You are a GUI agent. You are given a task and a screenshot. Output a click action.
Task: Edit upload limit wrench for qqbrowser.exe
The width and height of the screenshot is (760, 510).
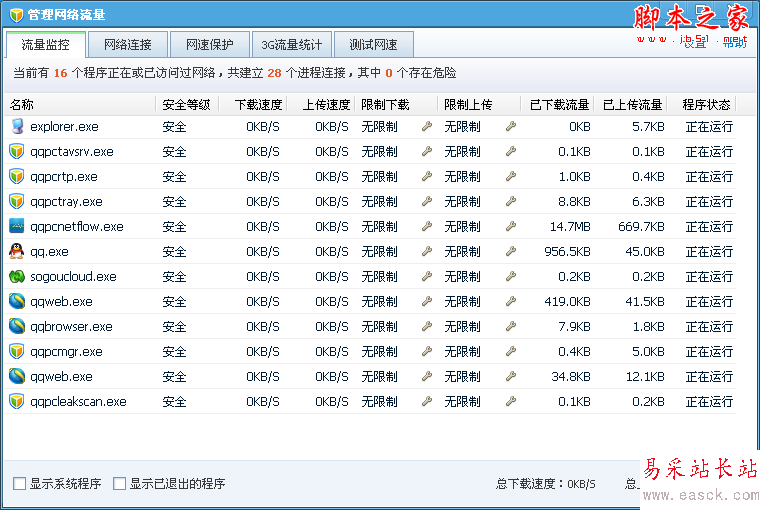[510, 326]
